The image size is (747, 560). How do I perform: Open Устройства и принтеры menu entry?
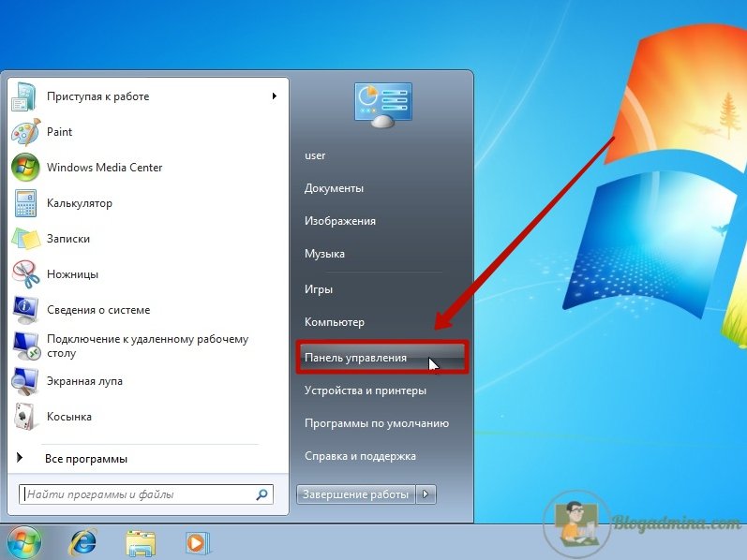point(365,391)
